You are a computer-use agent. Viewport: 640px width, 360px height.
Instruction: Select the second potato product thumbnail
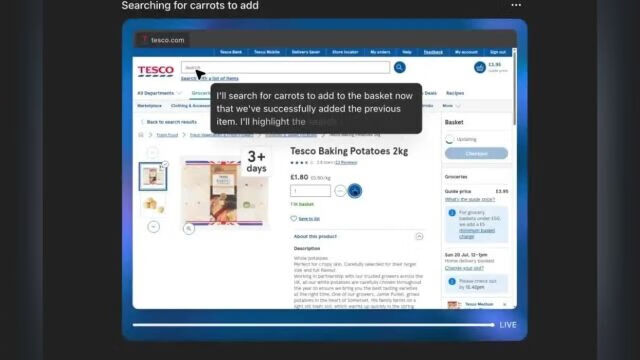tap(153, 205)
